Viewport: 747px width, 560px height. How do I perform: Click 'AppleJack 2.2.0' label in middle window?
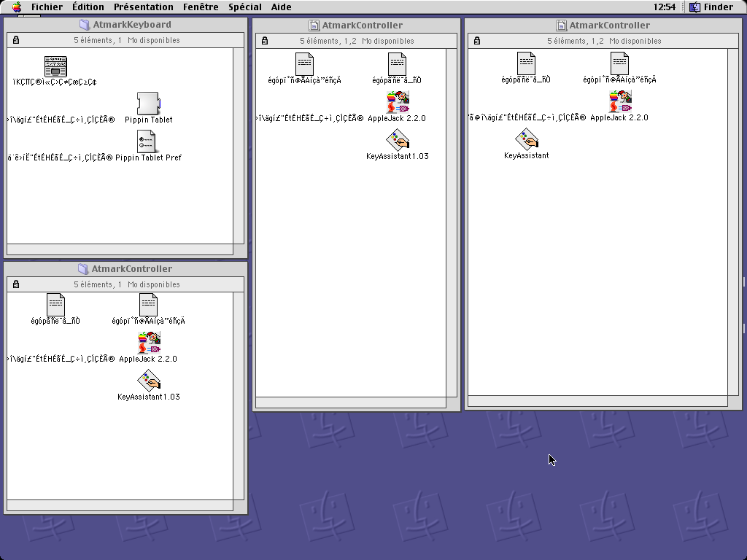point(397,118)
